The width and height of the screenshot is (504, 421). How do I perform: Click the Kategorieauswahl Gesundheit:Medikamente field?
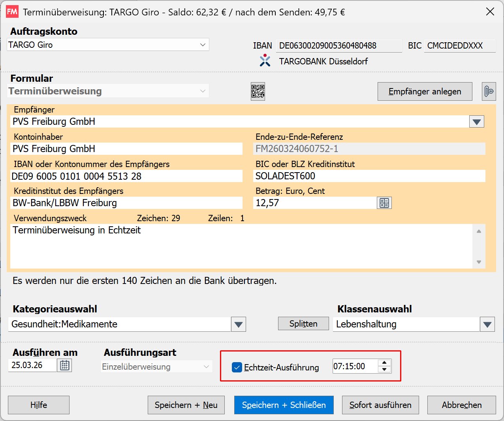[120, 324]
